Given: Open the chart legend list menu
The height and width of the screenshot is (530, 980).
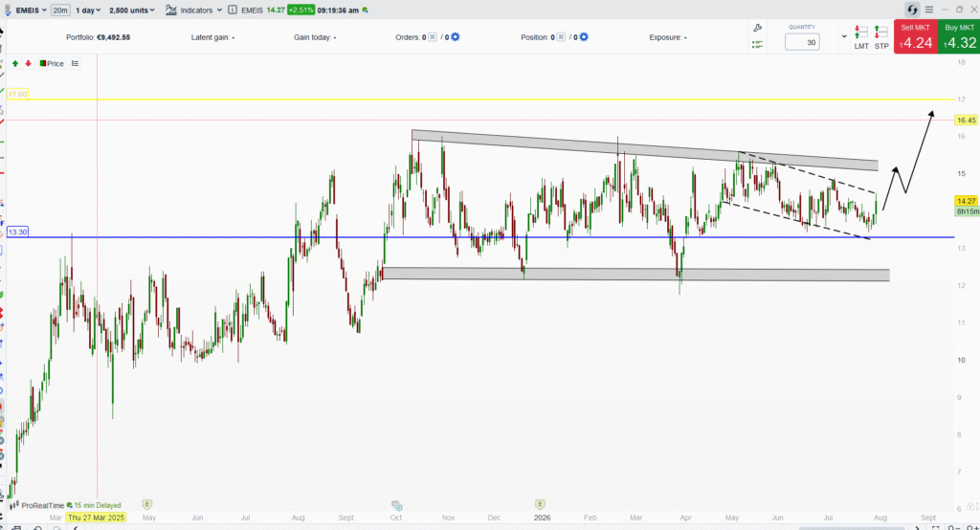Looking at the screenshot, I should (x=75, y=63).
